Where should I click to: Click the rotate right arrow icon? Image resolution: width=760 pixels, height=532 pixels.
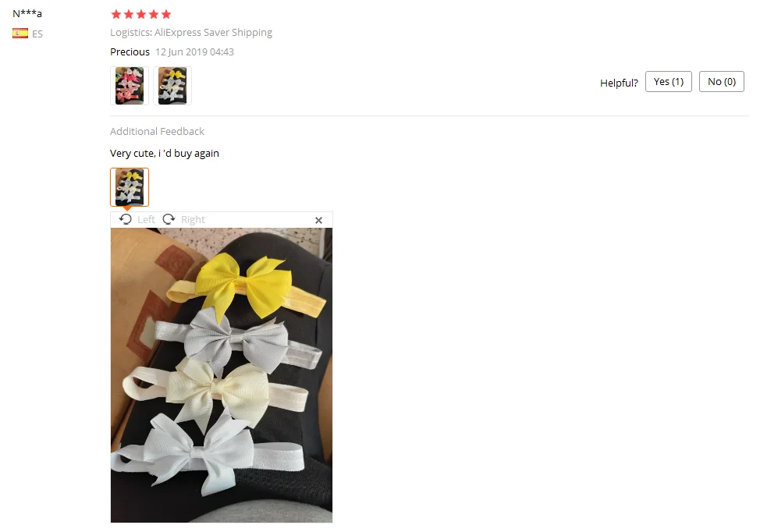169,219
